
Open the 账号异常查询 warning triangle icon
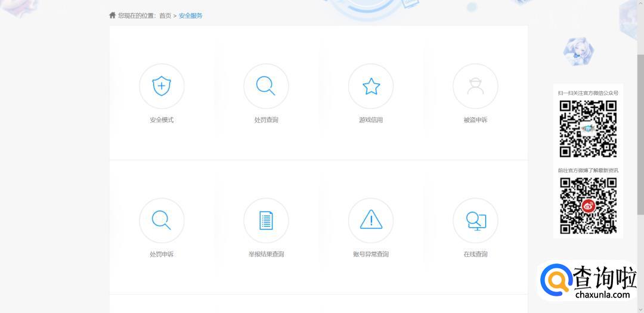pyautogui.click(x=371, y=221)
